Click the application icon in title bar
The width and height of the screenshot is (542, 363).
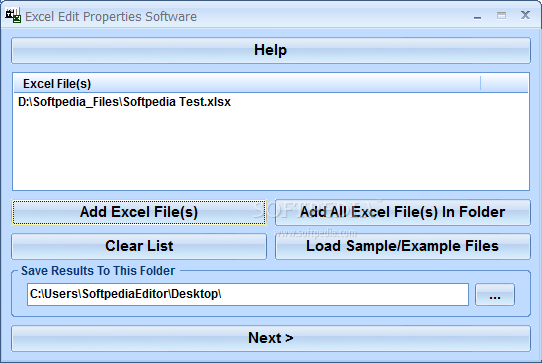pos(13,16)
